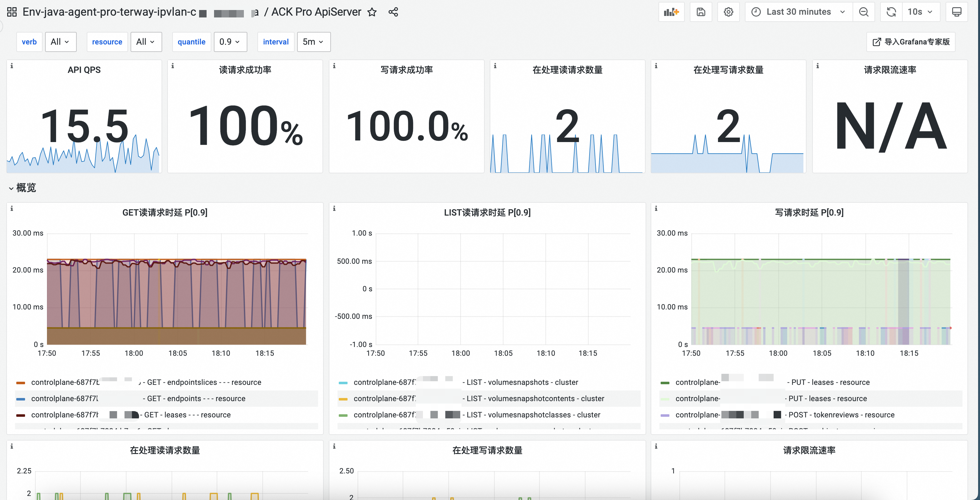
Task: Show info for bottom 在处理写请求数量 graph
Action: click(x=334, y=446)
